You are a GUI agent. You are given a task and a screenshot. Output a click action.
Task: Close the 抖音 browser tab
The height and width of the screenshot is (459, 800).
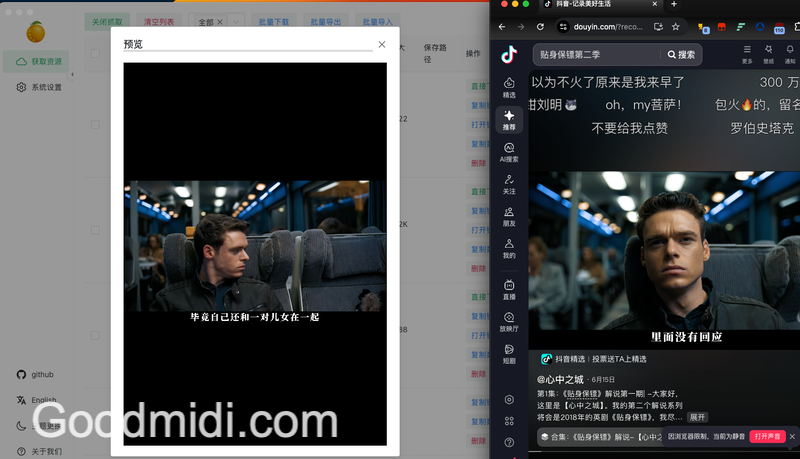(655, 4)
